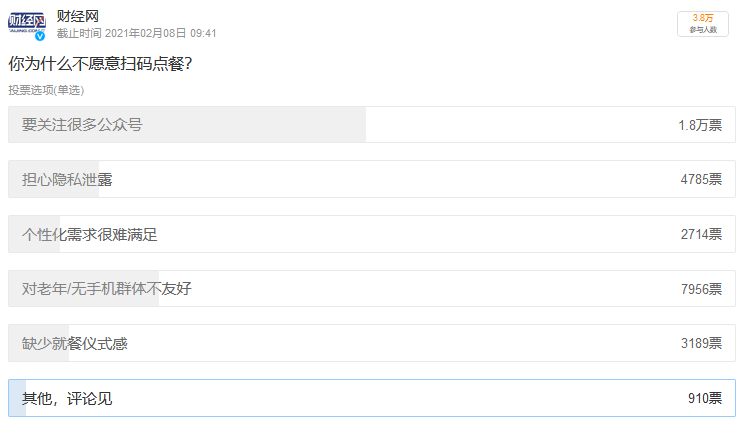This screenshot has width=743, height=435.
Task: Select option 个性化需求很难满足
Action: 372,234
